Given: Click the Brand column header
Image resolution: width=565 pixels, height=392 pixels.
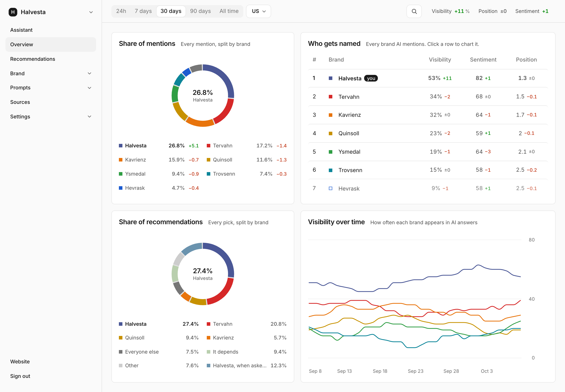Looking at the screenshot, I should pyautogui.click(x=336, y=60).
